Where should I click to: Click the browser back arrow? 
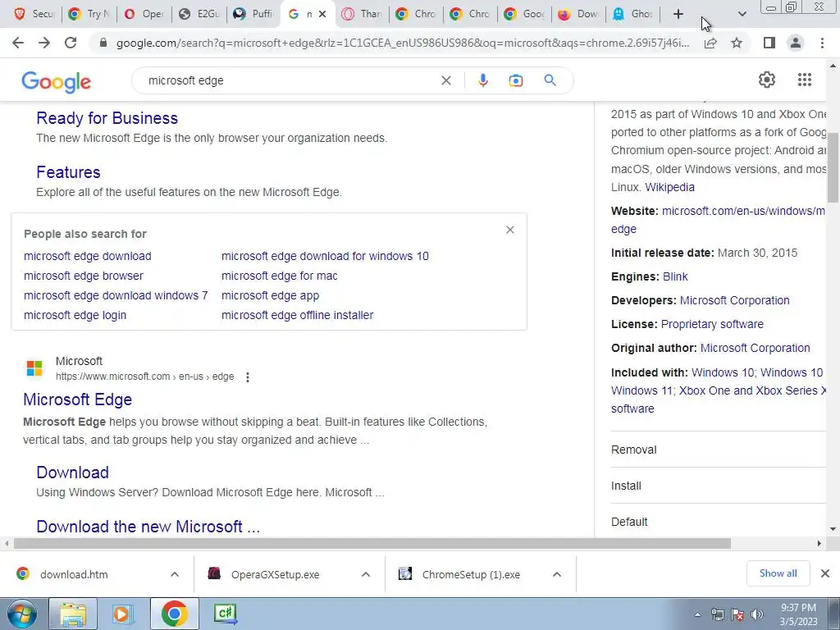(18, 43)
